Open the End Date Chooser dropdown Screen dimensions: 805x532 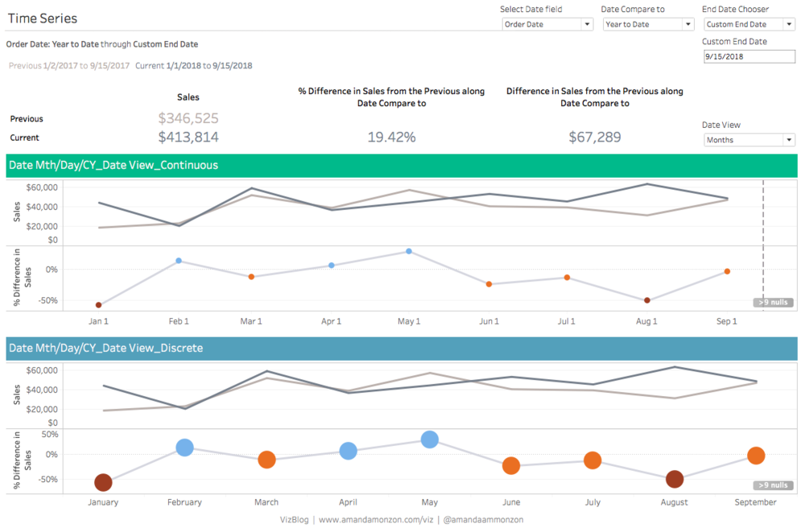[x=749, y=24]
